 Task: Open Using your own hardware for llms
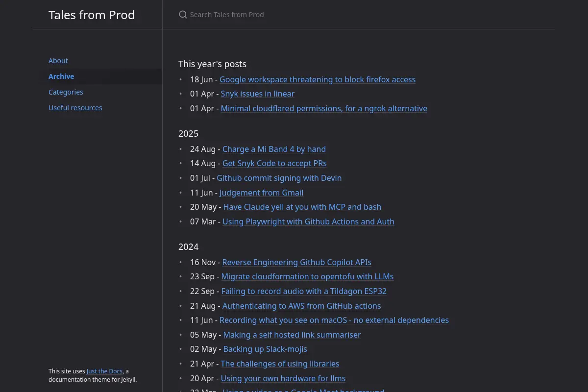click(283, 378)
